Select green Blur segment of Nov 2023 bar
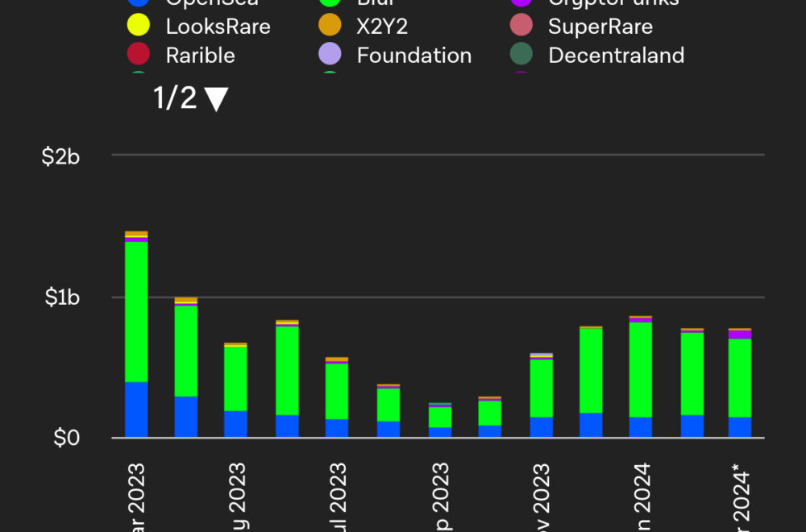Viewport: 806px width, 532px height. [x=542, y=388]
